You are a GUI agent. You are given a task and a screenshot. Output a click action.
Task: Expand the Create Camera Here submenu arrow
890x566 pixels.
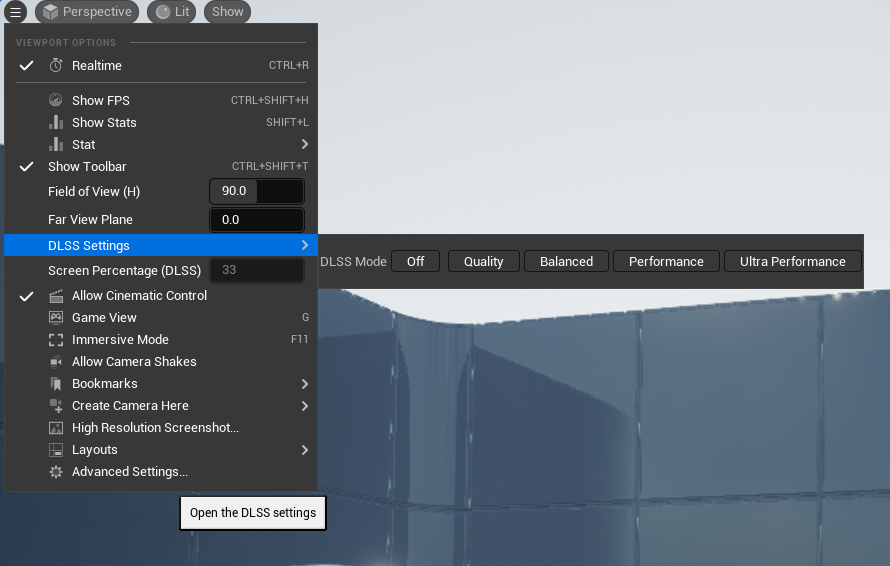pyautogui.click(x=305, y=406)
